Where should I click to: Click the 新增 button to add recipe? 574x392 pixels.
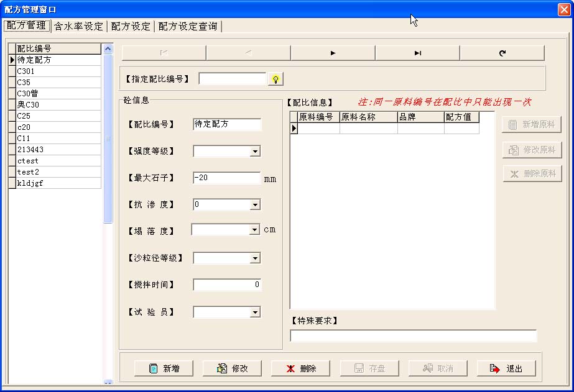click(164, 368)
